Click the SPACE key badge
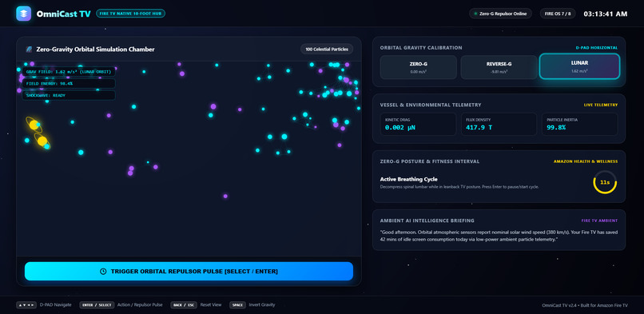Viewport: 644px width, 314px height. coord(237,305)
